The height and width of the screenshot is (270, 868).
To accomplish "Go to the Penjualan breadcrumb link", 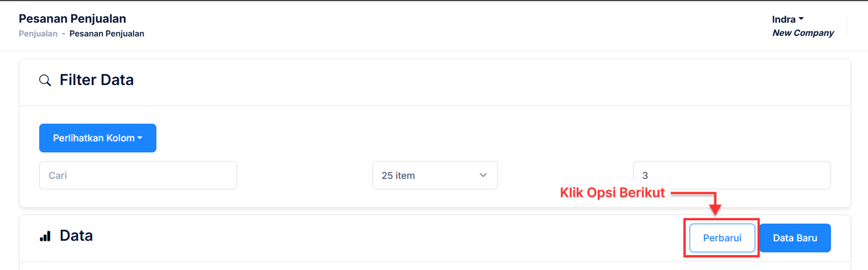I will (38, 34).
